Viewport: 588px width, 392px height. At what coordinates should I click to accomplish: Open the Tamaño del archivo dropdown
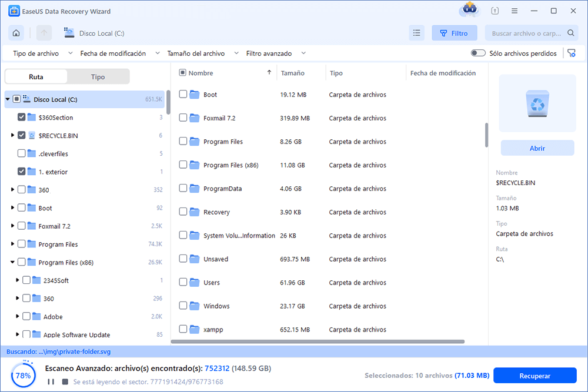tap(203, 53)
